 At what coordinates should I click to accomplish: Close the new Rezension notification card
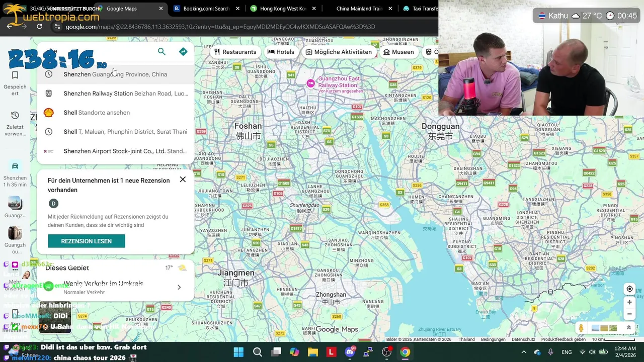coord(183,179)
